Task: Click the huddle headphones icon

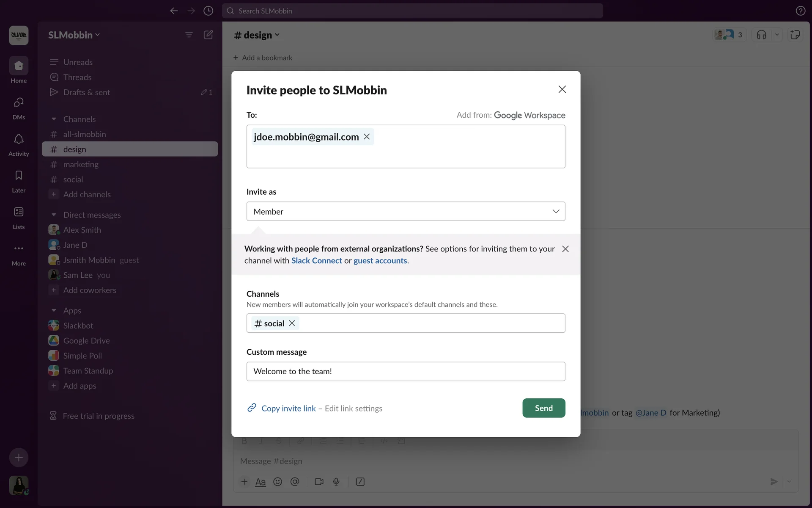Action: [761, 35]
